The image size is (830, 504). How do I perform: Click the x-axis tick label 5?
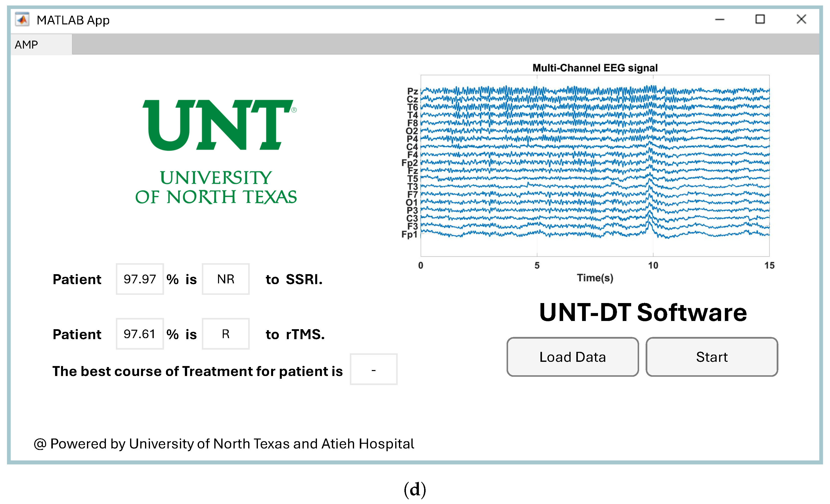pos(537,266)
